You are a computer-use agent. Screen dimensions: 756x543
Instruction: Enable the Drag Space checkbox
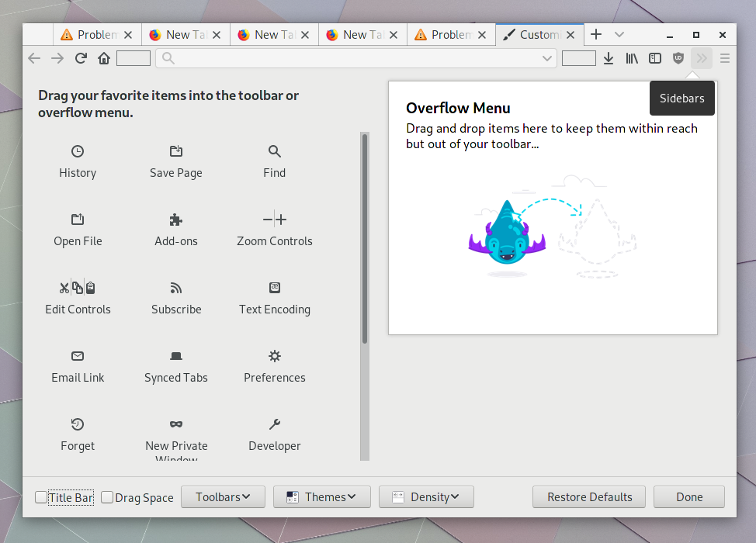click(x=107, y=497)
